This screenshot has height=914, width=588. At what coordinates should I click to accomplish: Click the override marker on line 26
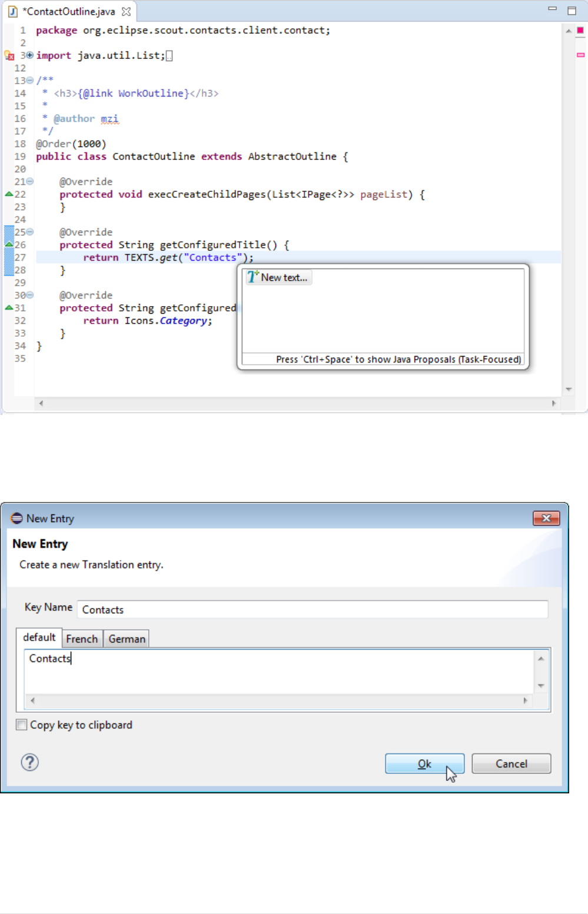[9, 244]
